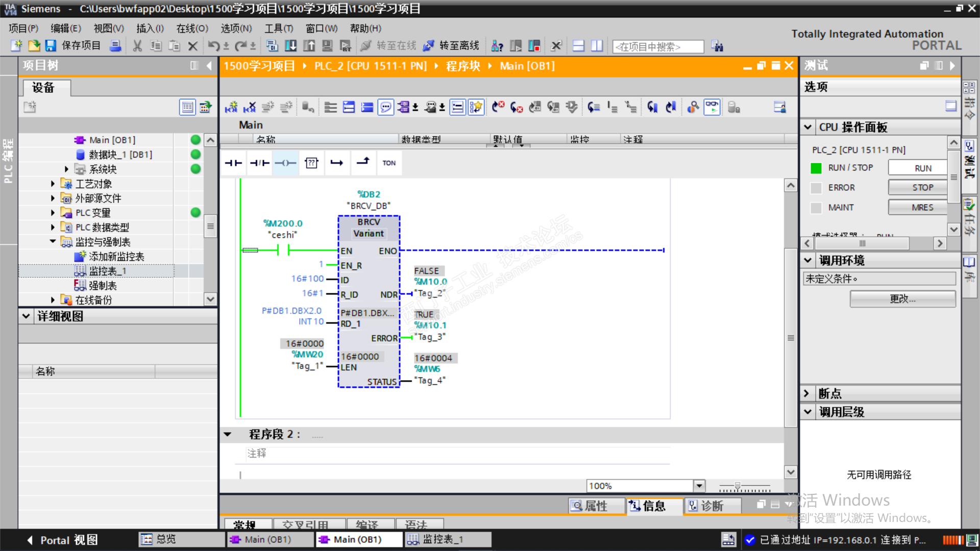The image size is (980, 551).
Task: Click the go offline icon
Action: (x=429, y=46)
